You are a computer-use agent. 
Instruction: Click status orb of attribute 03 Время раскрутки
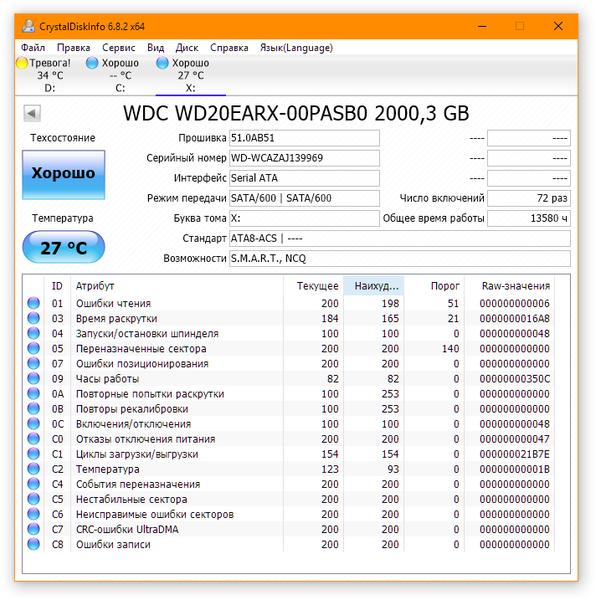(34, 318)
